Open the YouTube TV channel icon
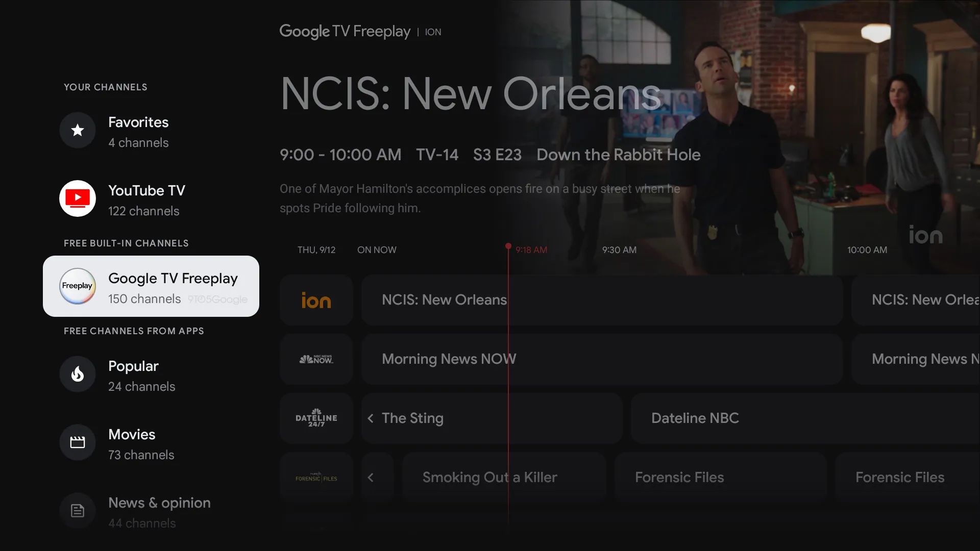 [x=78, y=198]
